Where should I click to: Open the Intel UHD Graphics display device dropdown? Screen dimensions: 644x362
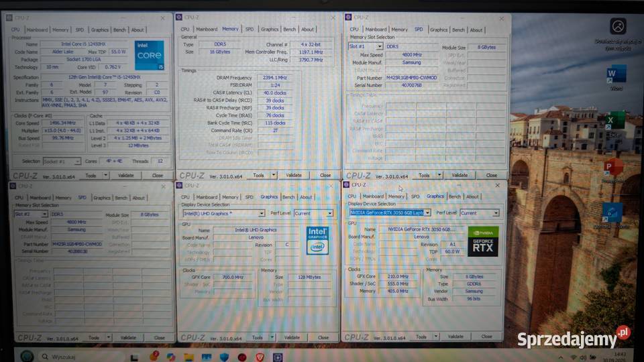pos(224,213)
